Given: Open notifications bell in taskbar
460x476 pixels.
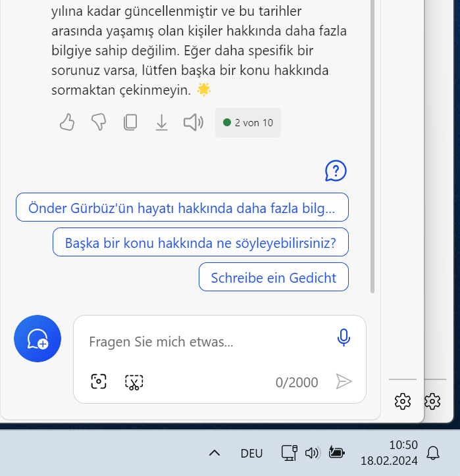Looking at the screenshot, I should coord(433,453).
